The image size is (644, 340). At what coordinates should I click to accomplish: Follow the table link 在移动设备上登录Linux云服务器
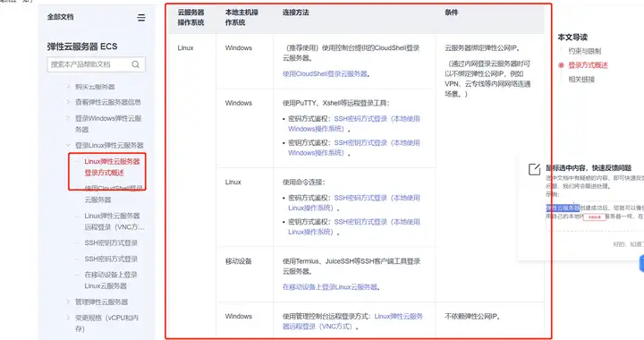(x=330, y=287)
